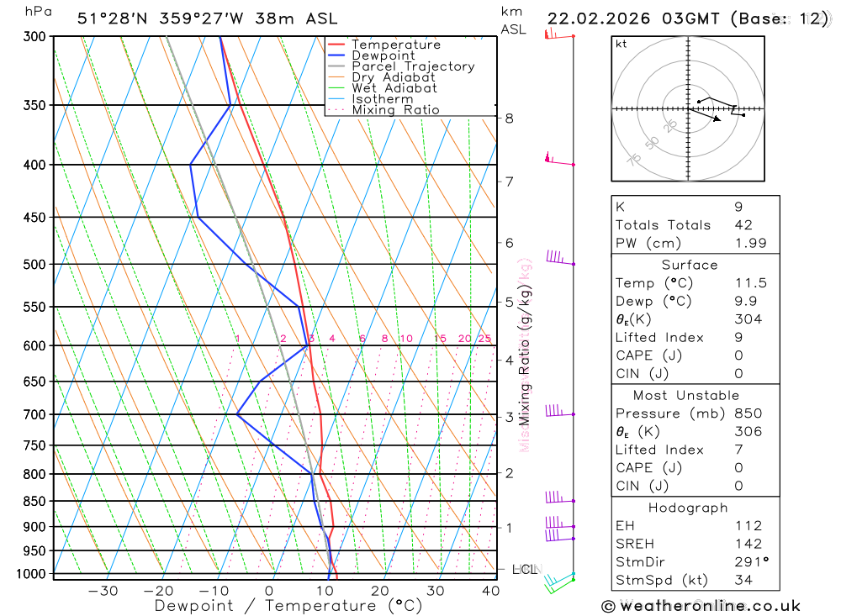841x616 pixels.
Task: Click the PW (cm) value 1.99
Action: coord(751,243)
